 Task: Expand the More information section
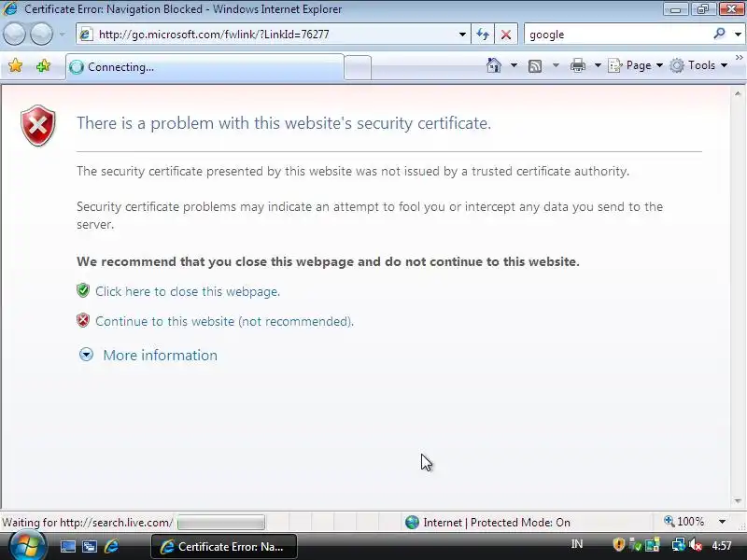coord(160,356)
